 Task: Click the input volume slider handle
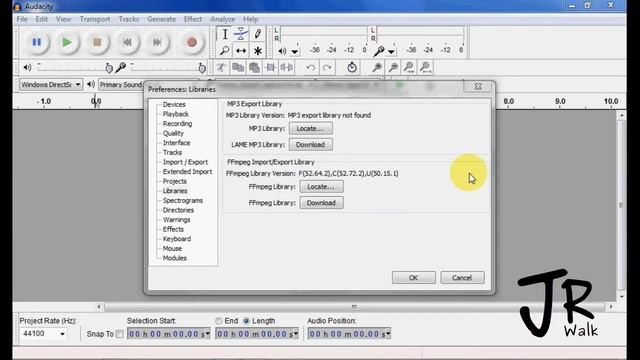click(x=202, y=68)
